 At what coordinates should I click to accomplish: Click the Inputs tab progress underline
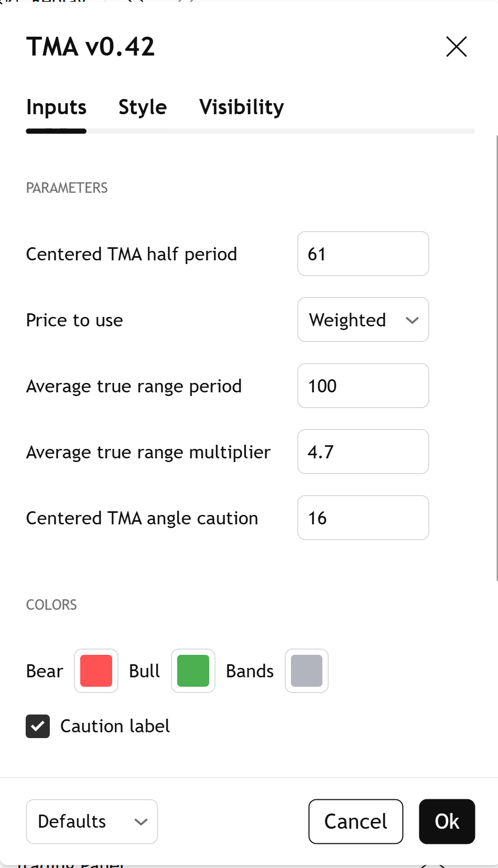[x=56, y=131]
